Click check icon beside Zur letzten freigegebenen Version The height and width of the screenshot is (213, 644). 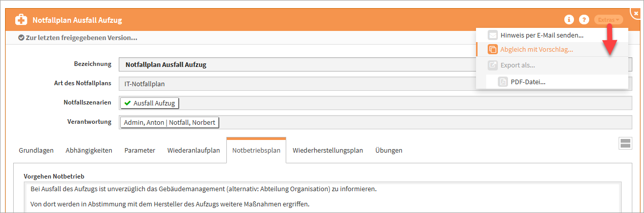click(21, 38)
